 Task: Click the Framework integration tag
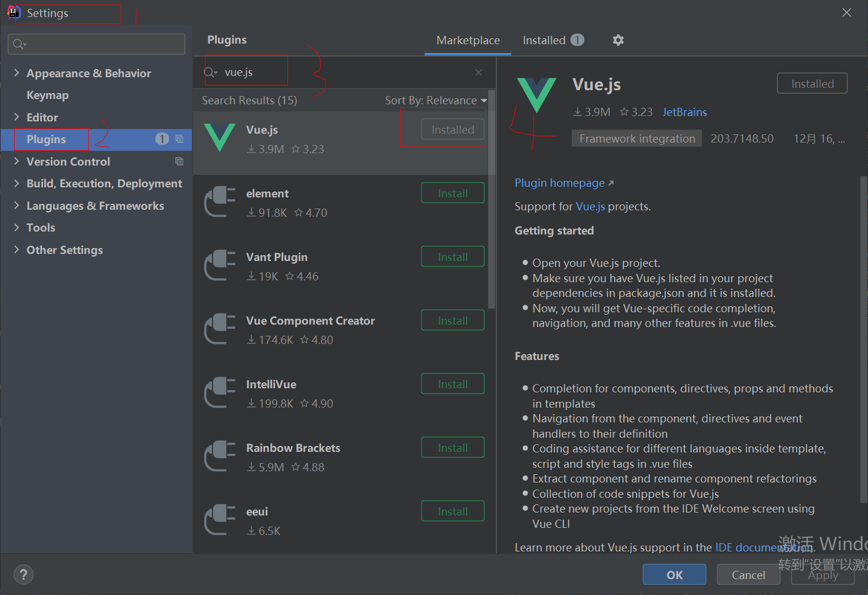coord(637,138)
